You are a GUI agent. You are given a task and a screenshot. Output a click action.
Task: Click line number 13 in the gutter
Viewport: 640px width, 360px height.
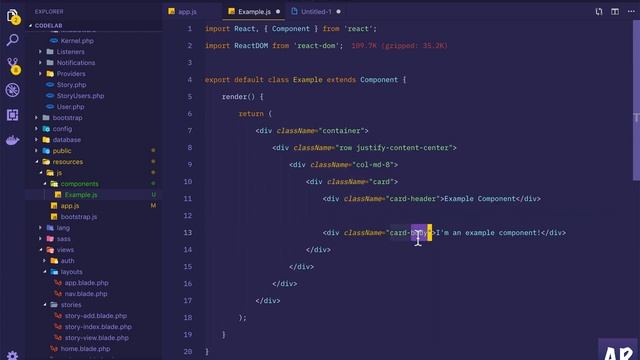[x=188, y=233]
